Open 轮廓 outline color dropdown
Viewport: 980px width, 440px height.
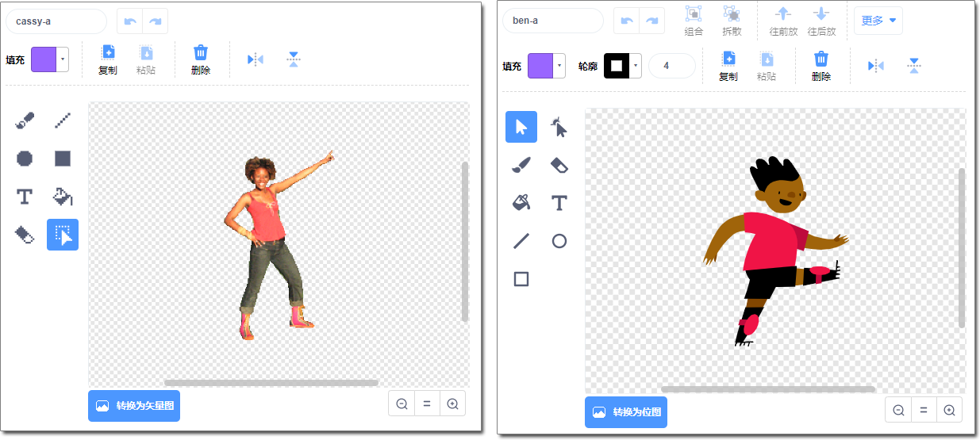(636, 66)
